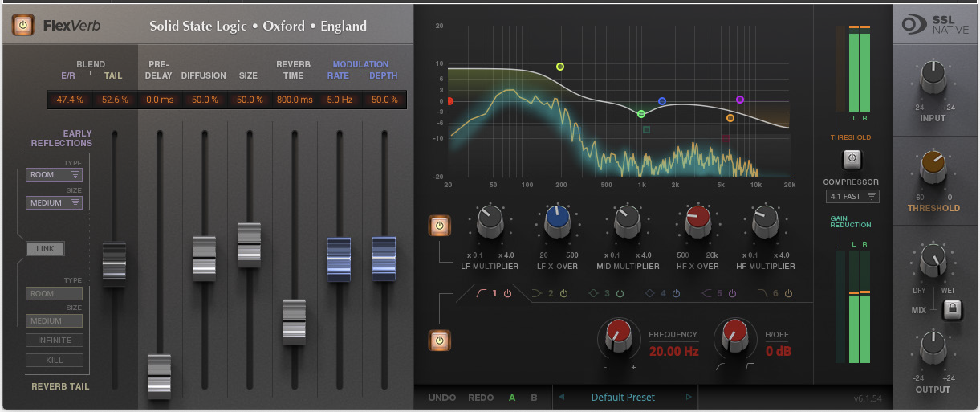Open Early Reflections Type ROOM dropdown
Viewport: 980px width, 412px height.
pyautogui.click(x=54, y=174)
